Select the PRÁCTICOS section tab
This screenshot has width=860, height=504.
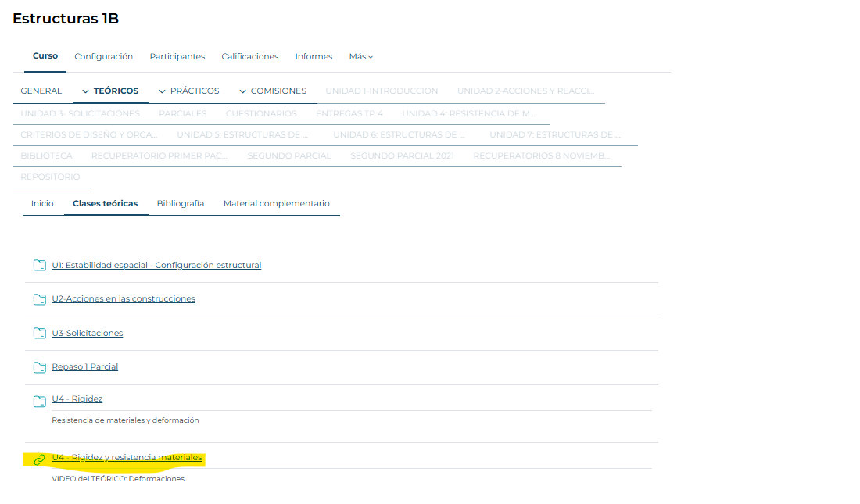click(x=195, y=91)
